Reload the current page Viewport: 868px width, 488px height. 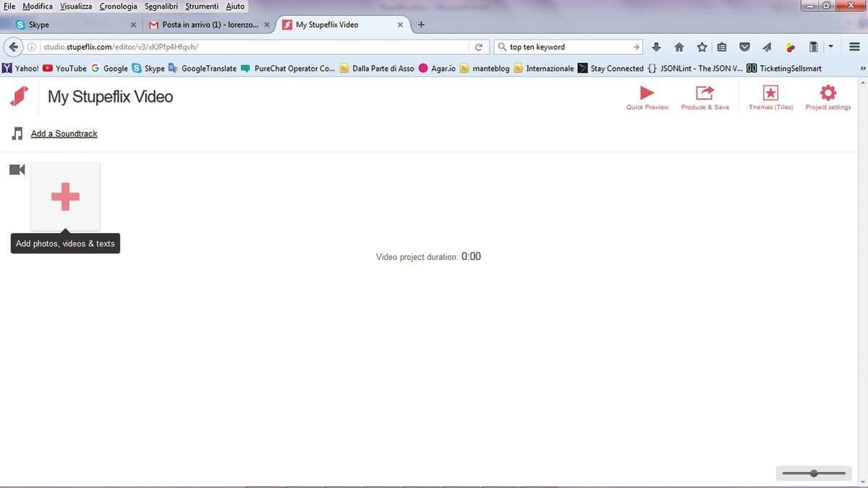click(478, 47)
